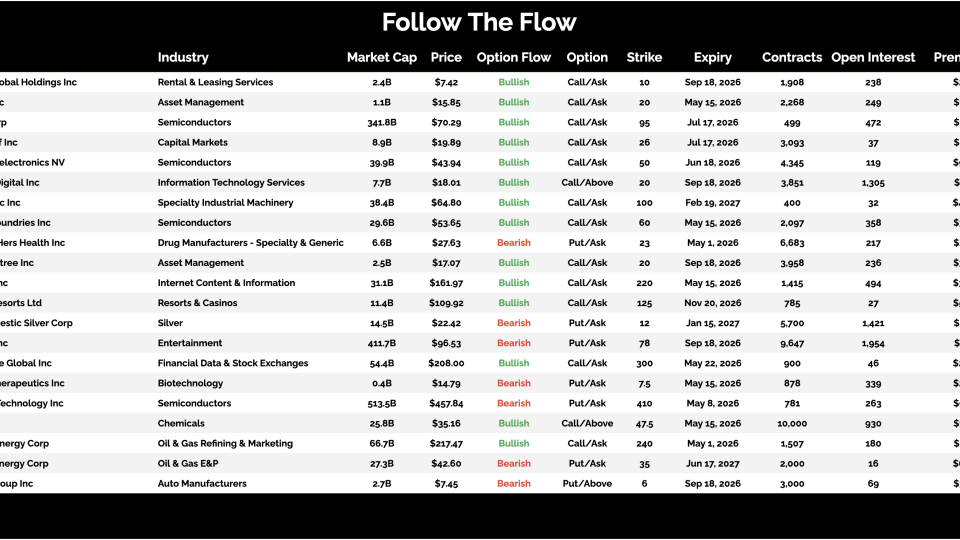Click the $457.84 price cell
The image size is (960, 540).
[x=446, y=404]
